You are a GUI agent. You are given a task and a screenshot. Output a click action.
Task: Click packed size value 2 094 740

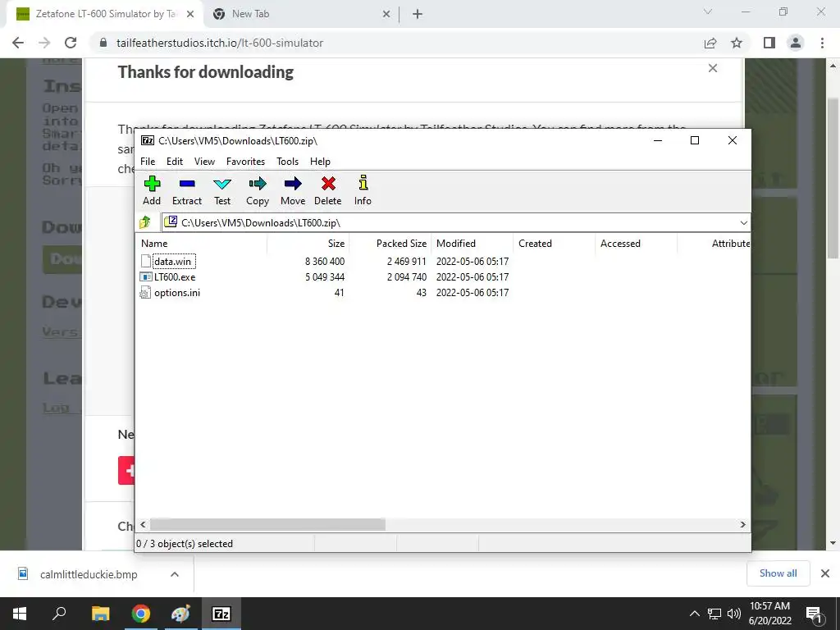(x=407, y=277)
